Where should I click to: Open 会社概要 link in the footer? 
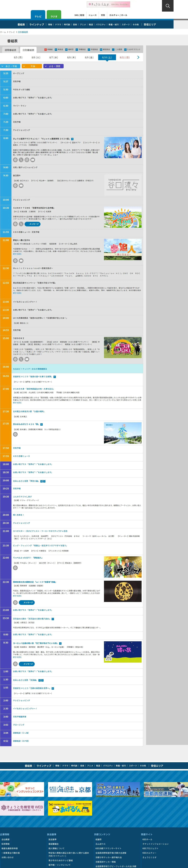click(5, 839)
